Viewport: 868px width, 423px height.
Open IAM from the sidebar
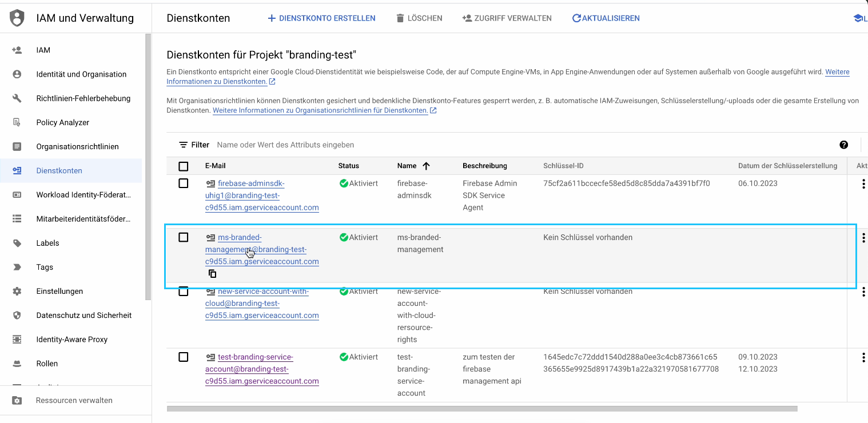click(43, 50)
